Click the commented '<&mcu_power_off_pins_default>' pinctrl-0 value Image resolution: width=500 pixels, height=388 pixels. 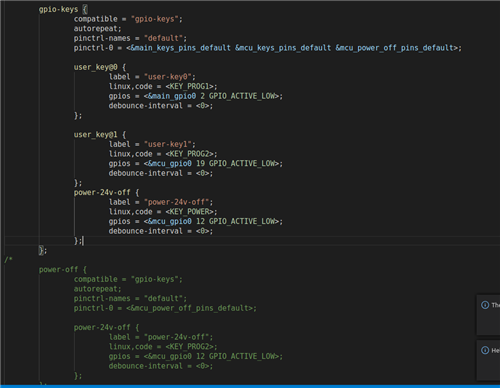click(189, 308)
